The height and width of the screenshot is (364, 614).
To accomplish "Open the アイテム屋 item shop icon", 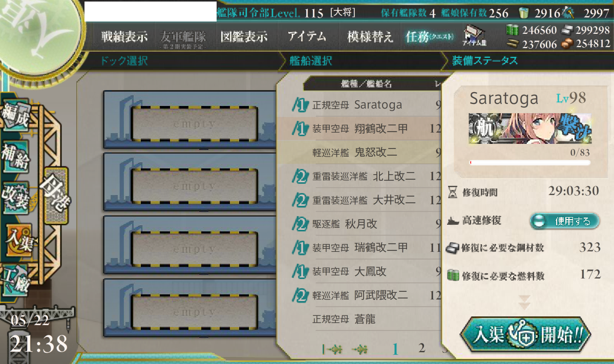I will click(474, 35).
